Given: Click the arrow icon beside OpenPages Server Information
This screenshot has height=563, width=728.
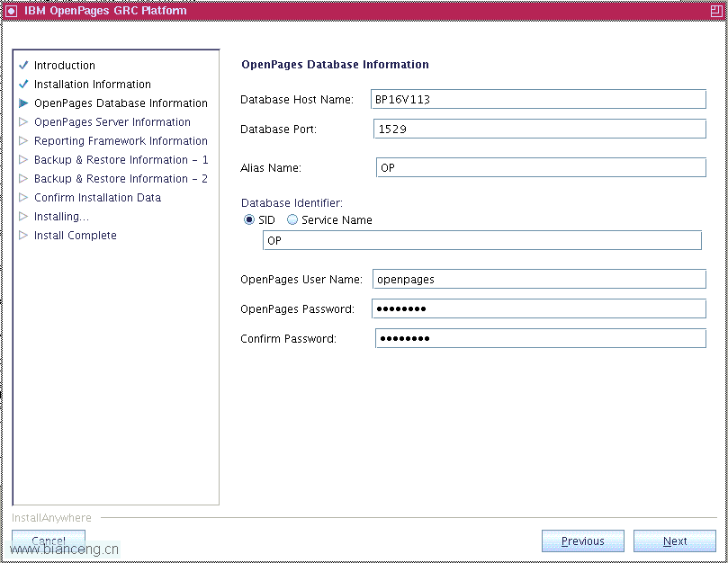Looking at the screenshot, I should (23, 122).
